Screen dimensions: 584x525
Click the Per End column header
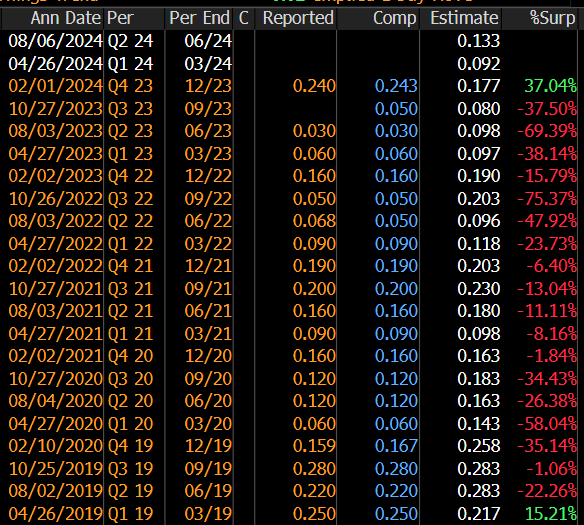199,18
